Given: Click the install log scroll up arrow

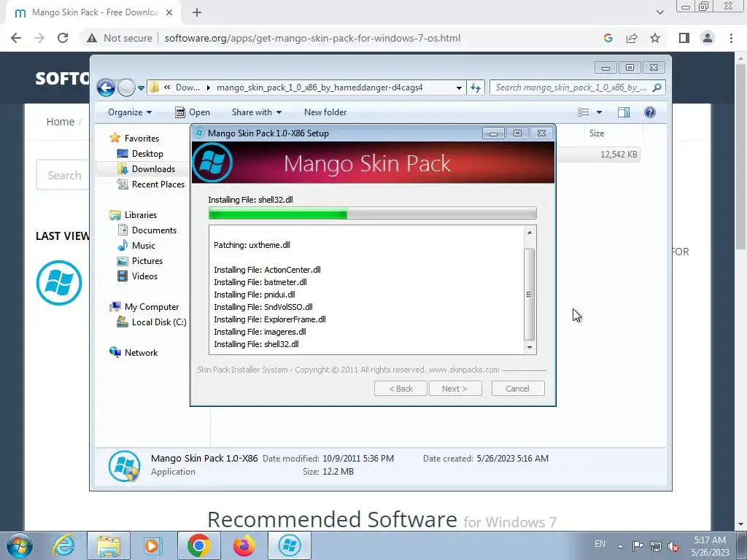Looking at the screenshot, I should coord(530,233).
